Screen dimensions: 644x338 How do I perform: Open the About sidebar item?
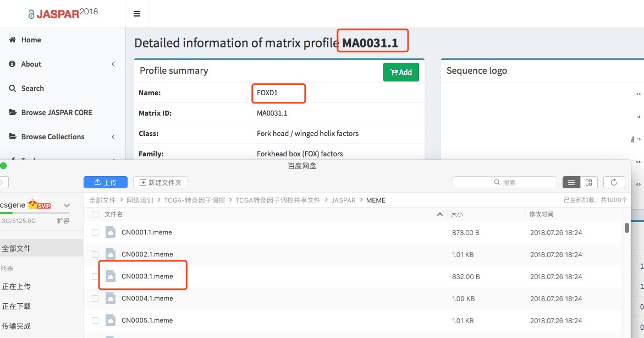pyautogui.click(x=31, y=64)
